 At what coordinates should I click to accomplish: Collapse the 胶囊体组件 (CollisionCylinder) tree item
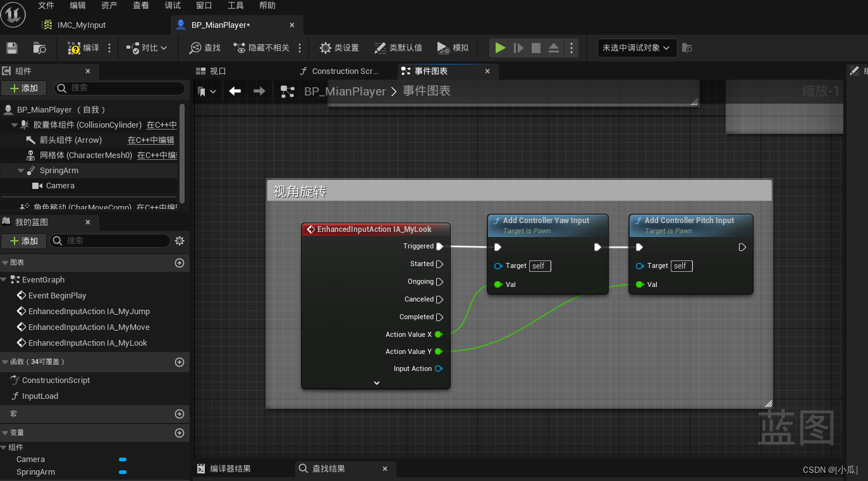click(x=15, y=125)
